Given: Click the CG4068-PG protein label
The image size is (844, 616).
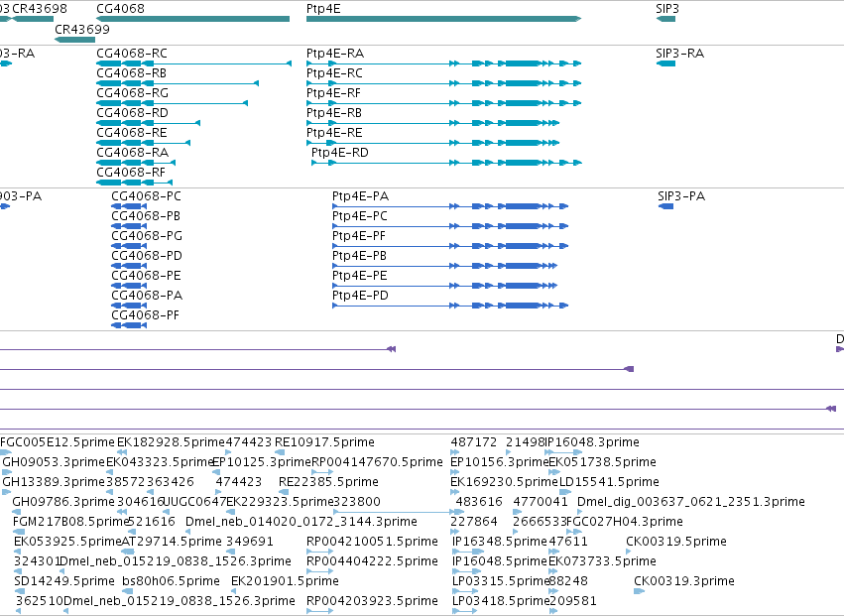Looking at the screenshot, I should tap(147, 236).
